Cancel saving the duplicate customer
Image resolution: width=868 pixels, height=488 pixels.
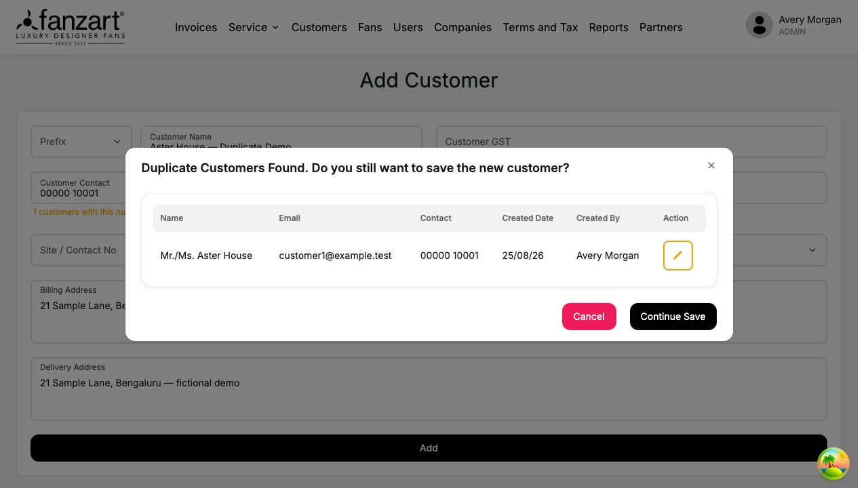(589, 317)
